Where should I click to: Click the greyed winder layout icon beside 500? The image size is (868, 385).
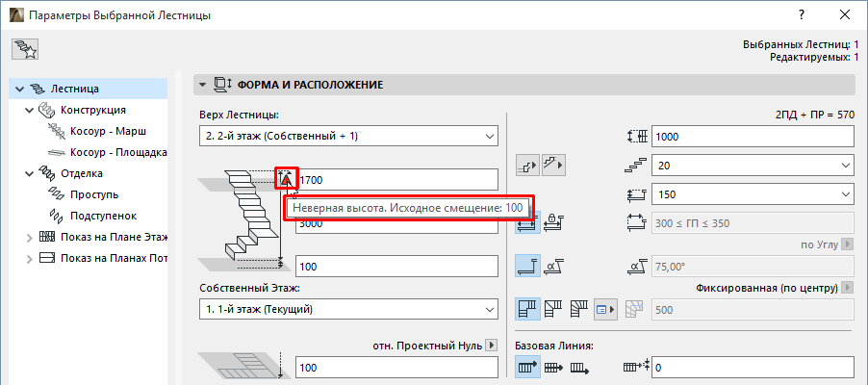635,310
